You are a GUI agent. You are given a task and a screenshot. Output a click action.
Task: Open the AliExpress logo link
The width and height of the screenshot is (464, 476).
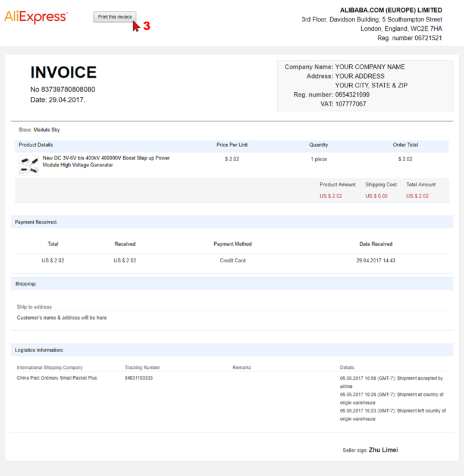pyautogui.click(x=36, y=17)
